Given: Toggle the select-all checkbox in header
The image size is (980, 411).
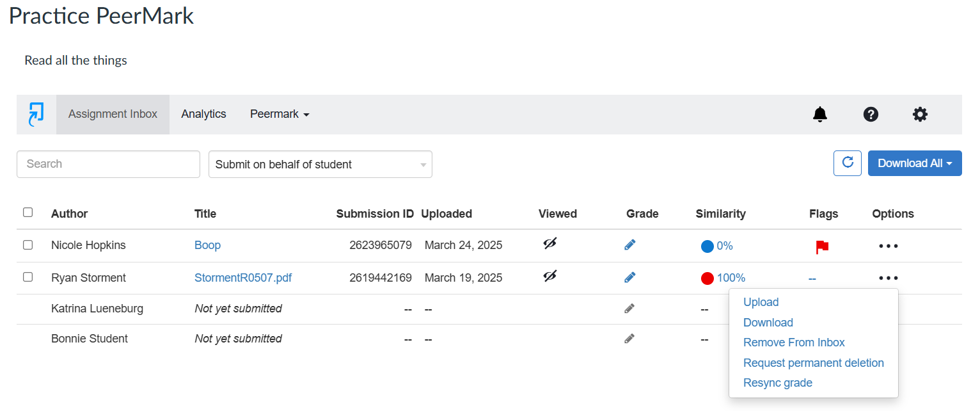Looking at the screenshot, I should tap(28, 212).
